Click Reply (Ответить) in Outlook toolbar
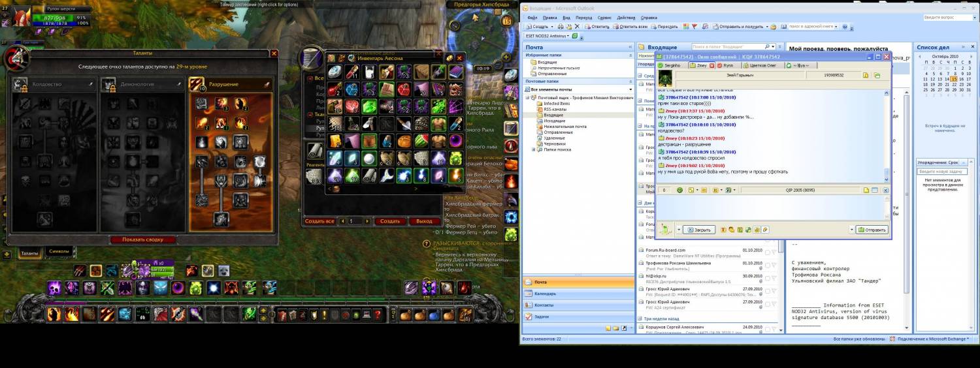 point(597,27)
